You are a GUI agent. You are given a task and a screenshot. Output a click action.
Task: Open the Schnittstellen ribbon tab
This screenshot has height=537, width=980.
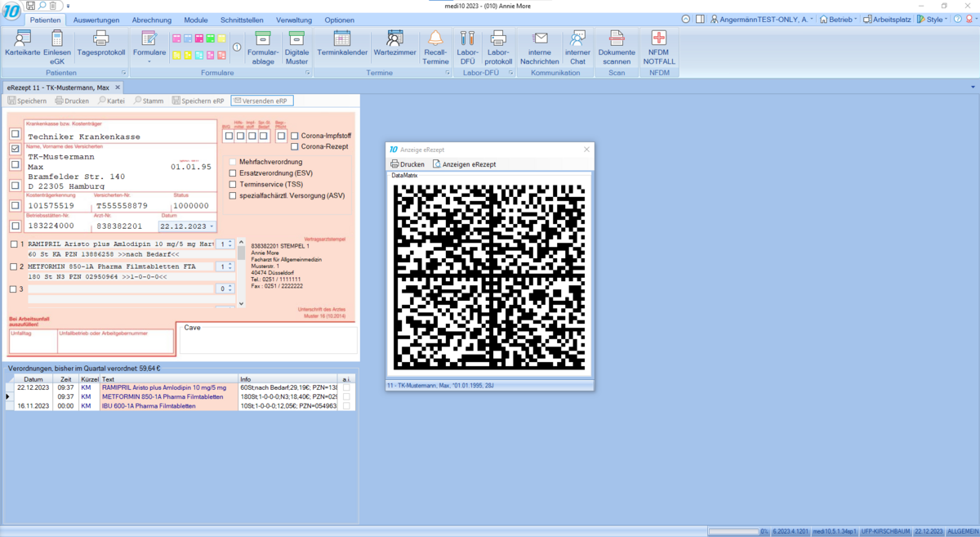243,20
